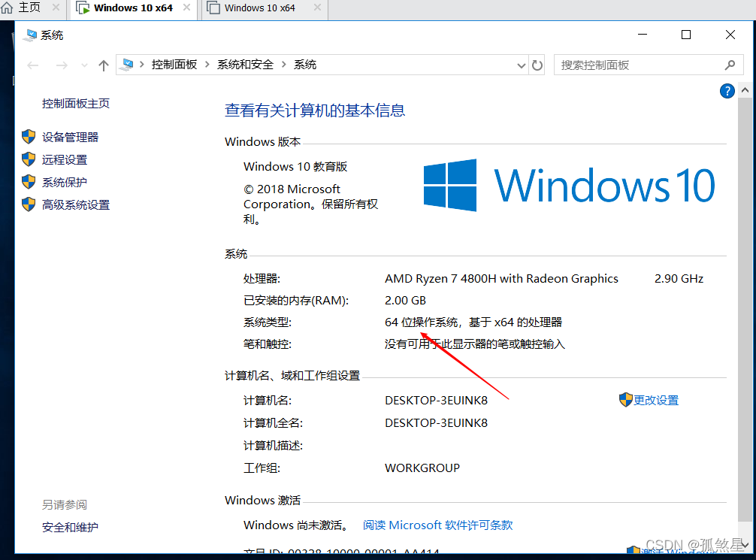The height and width of the screenshot is (560, 756).
Task: Go to Control Panel Home (控制面板主页)
Action: 76,104
